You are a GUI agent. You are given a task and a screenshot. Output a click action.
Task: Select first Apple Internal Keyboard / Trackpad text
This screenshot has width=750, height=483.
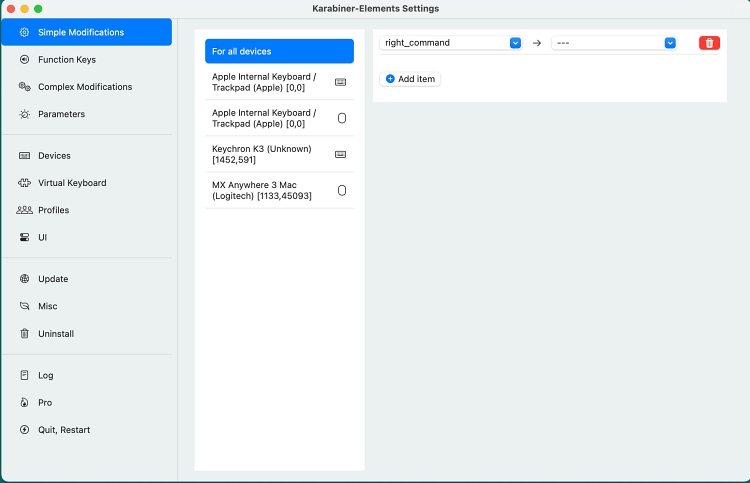click(264, 82)
